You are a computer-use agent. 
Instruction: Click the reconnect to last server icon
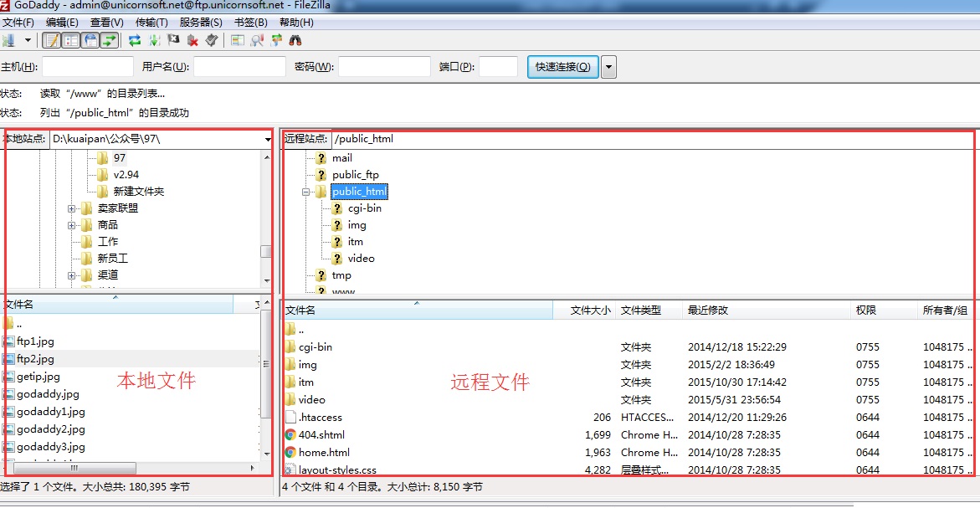click(212, 40)
